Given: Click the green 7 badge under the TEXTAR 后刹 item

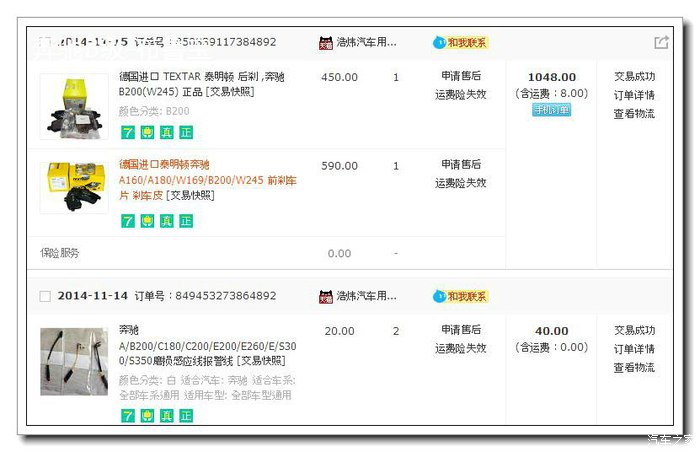Looking at the screenshot, I should point(127,132).
